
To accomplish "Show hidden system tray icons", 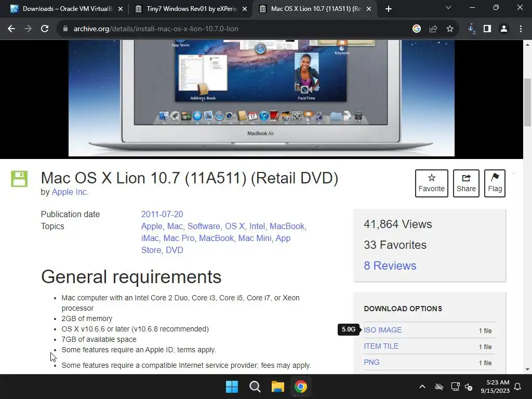I will [422, 387].
